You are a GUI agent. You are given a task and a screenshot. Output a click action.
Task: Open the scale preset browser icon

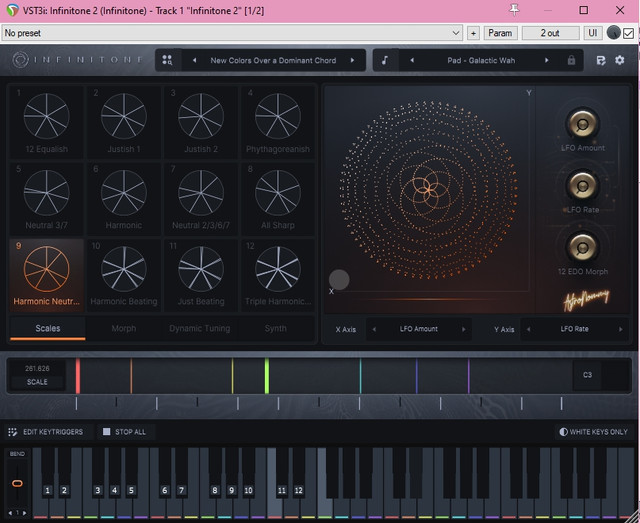(x=167, y=60)
